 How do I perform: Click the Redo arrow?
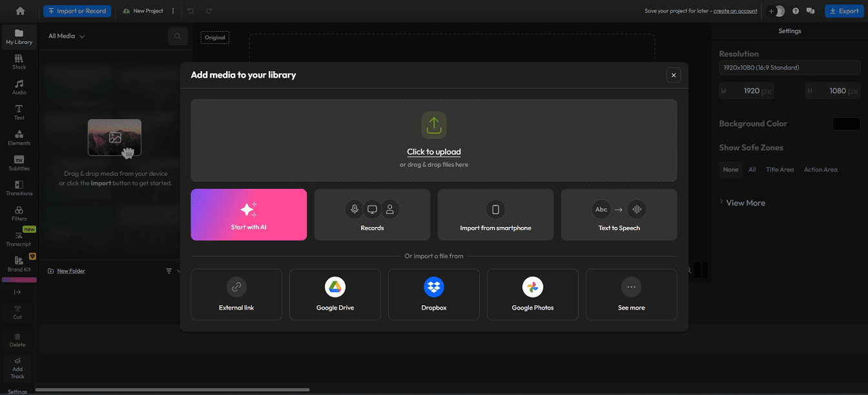(209, 11)
